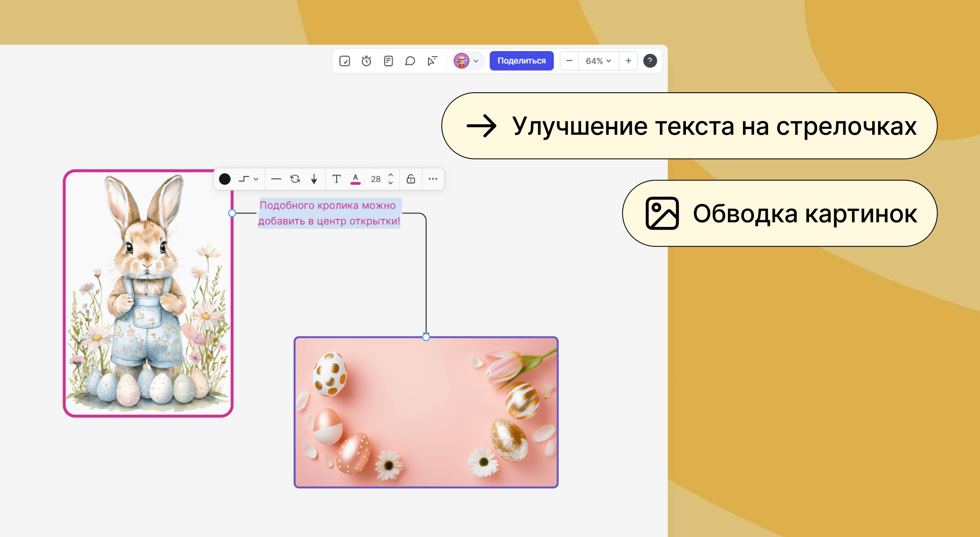Viewport: 980px width, 537px height.
Task: Select the Easter eggs image with purple outline
Action: coord(426,412)
